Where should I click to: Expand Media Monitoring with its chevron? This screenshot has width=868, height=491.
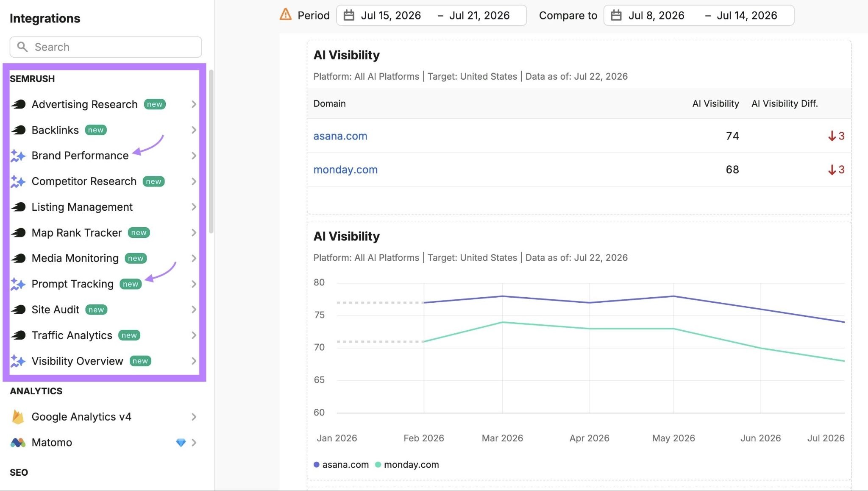point(194,258)
